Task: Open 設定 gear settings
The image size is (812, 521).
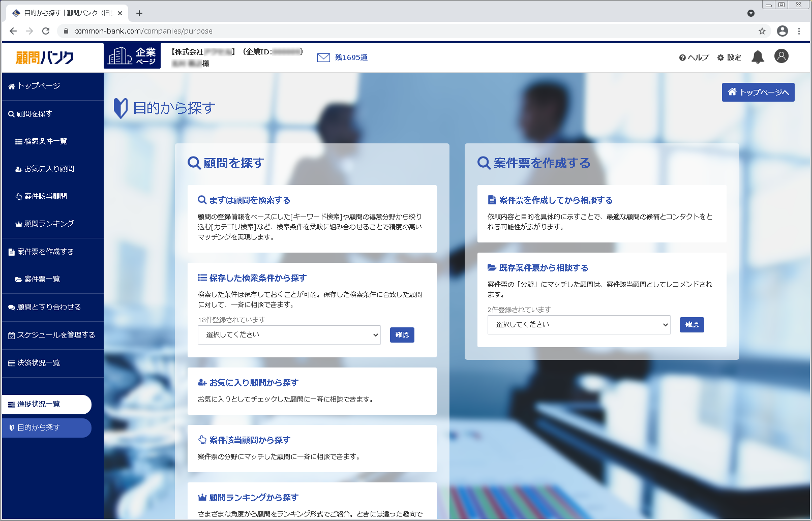Action: coord(729,57)
